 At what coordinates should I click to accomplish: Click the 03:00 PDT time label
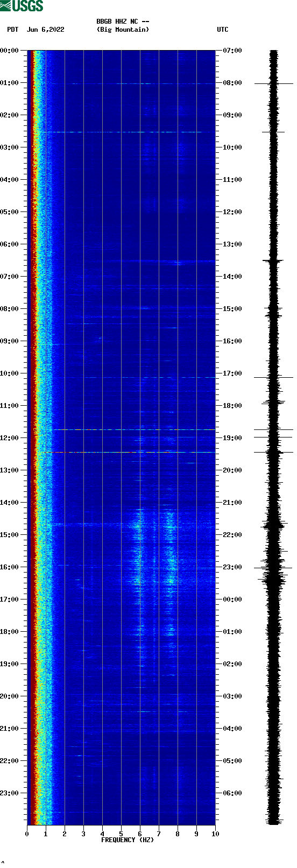tap(10, 147)
